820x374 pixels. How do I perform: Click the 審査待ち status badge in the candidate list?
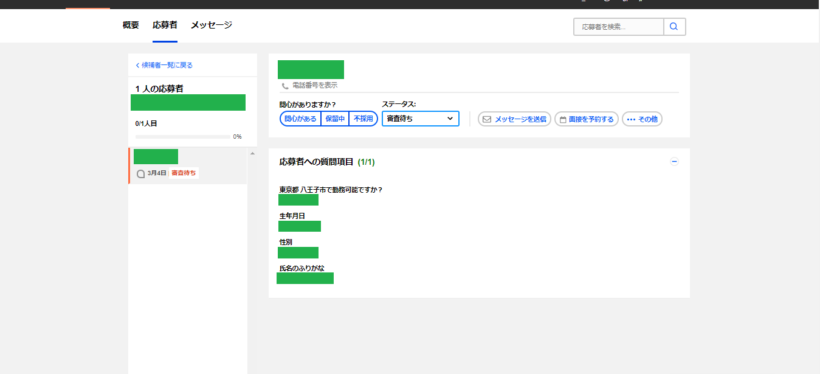click(x=184, y=173)
